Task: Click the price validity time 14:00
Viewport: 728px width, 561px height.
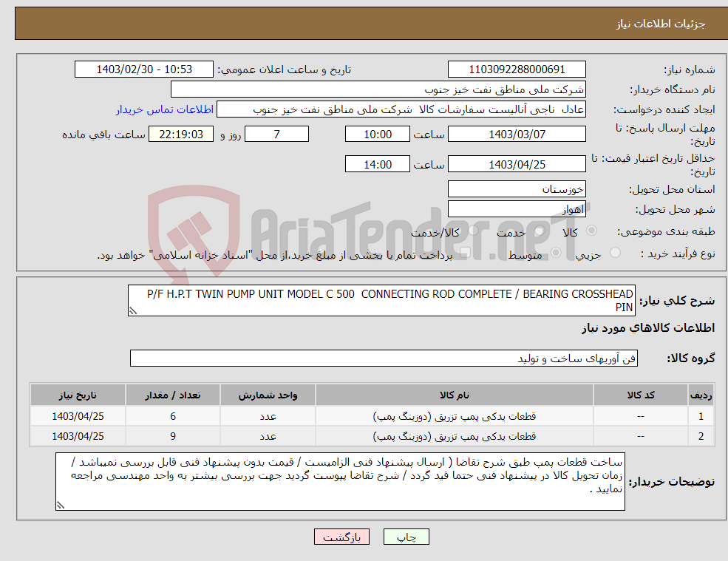Action: (x=378, y=164)
